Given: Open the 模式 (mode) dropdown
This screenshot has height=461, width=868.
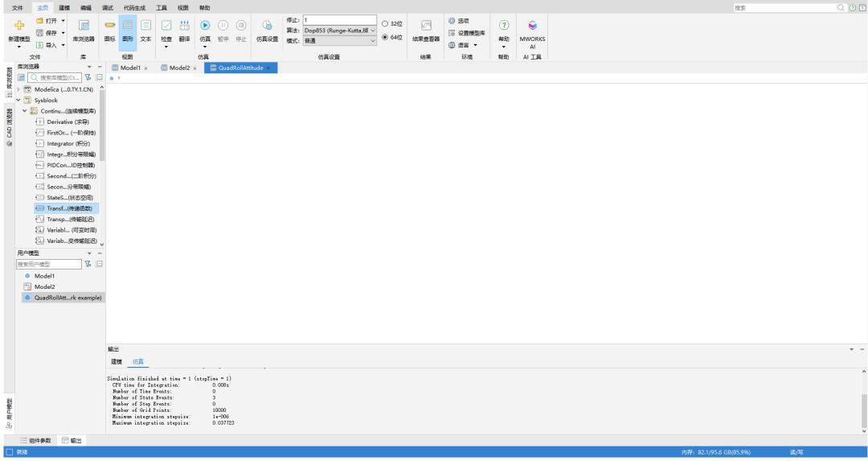Looking at the screenshot, I should tap(339, 41).
